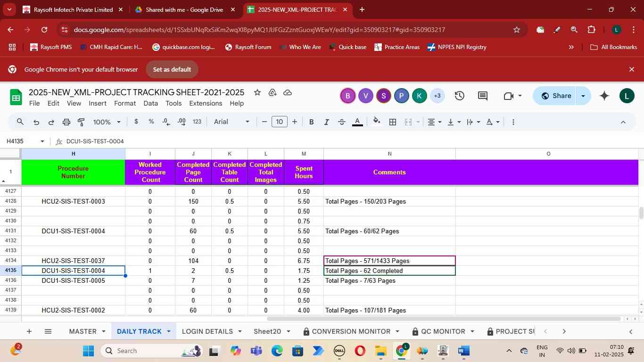The height and width of the screenshot is (362, 644).
Task: Open the Data menu
Action: pos(150,103)
